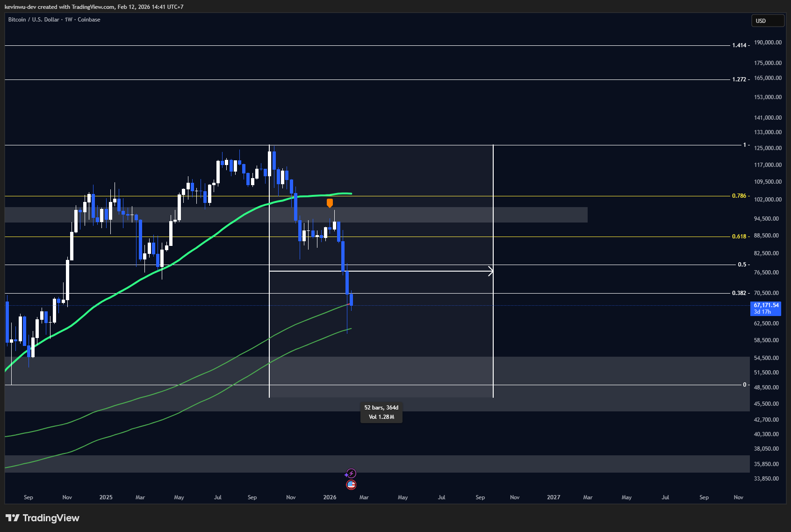Click the white arrowhead of the date range
791x532 pixels.
490,271
